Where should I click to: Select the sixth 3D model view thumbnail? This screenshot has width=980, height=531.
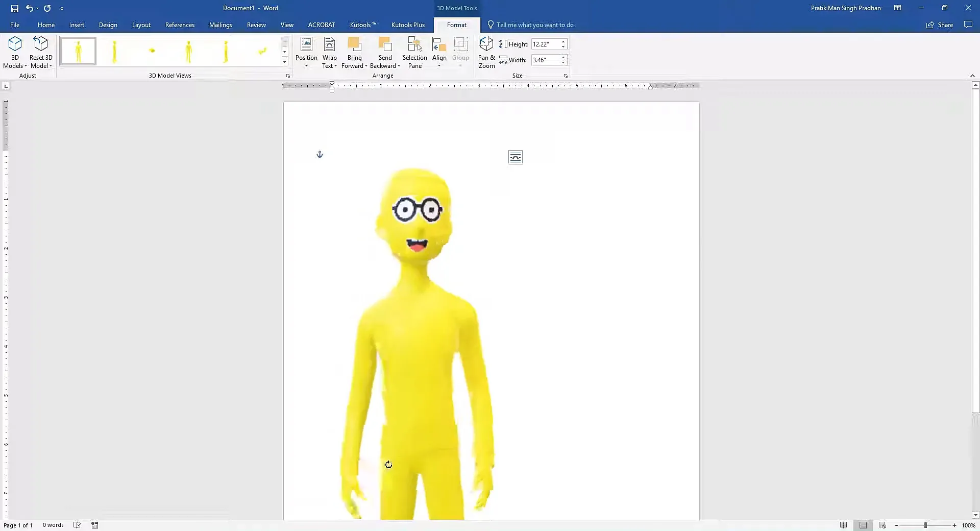[262, 51]
